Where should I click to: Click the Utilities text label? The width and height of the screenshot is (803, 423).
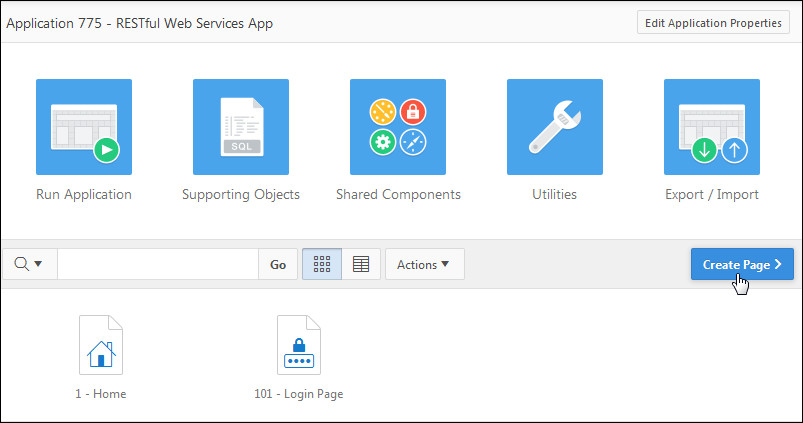(554, 195)
